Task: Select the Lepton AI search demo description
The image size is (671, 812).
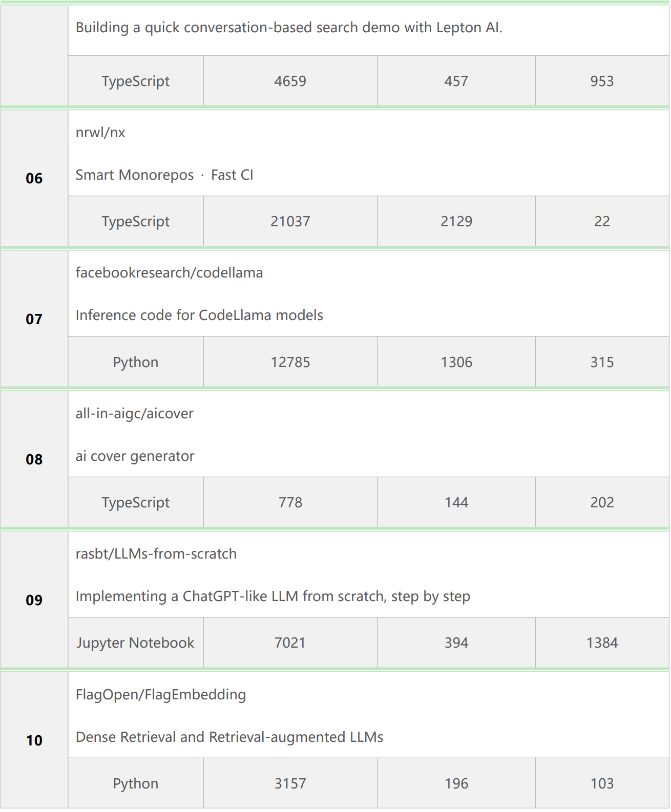Action: click(289, 28)
